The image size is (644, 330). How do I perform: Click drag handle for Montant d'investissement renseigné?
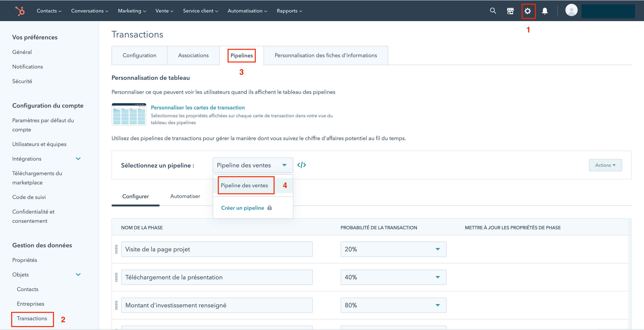tap(116, 305)
